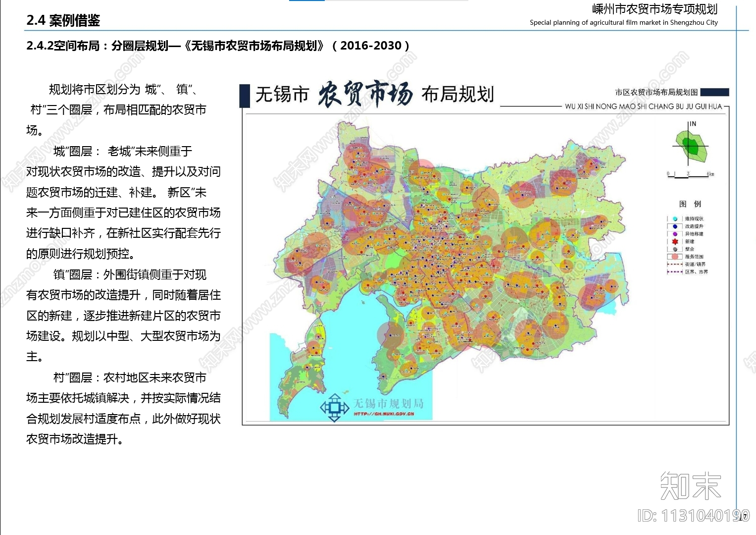Image resolution: width=756 pixels, height=535 pixels.
Task: Click the 0–6km scale bar
Action: click(691, 175)
